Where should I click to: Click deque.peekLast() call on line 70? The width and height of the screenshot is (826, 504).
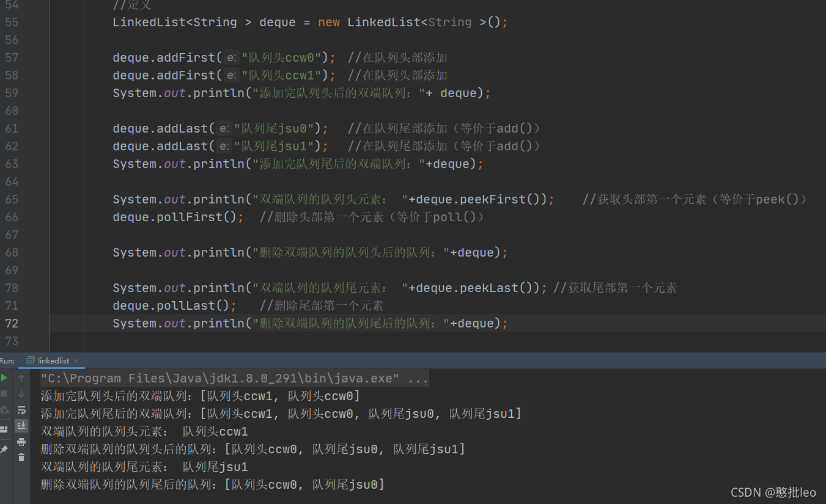(474, 288)
